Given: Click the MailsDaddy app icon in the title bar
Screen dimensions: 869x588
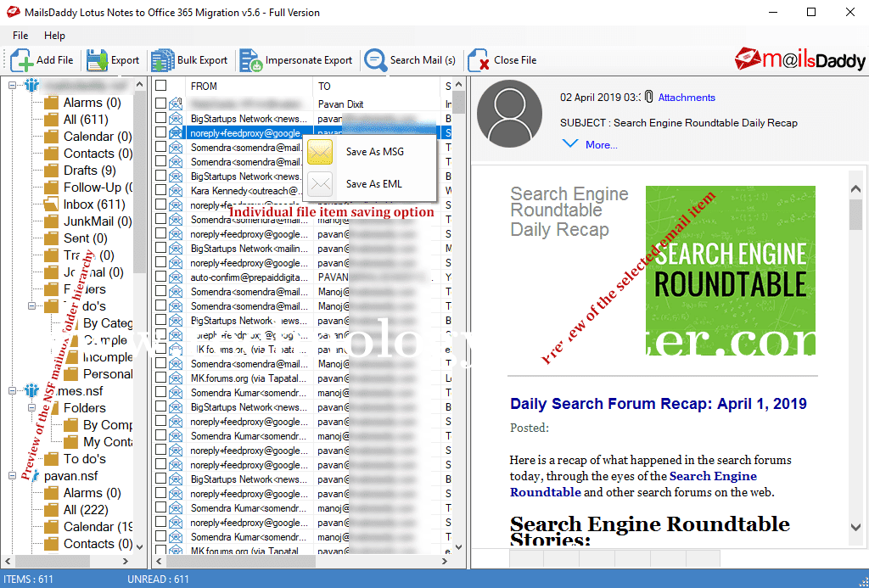Looking at the screenshot, I should pyautogui.click(x=14, y=12).
